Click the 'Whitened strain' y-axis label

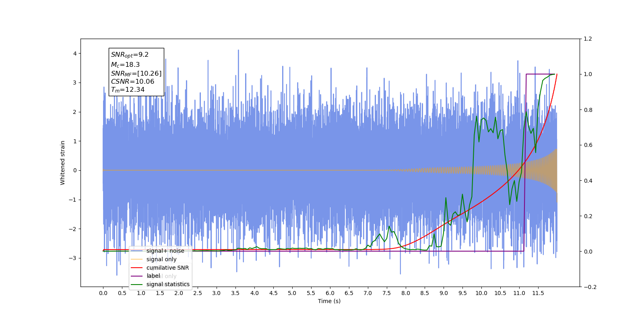(62, 163)
